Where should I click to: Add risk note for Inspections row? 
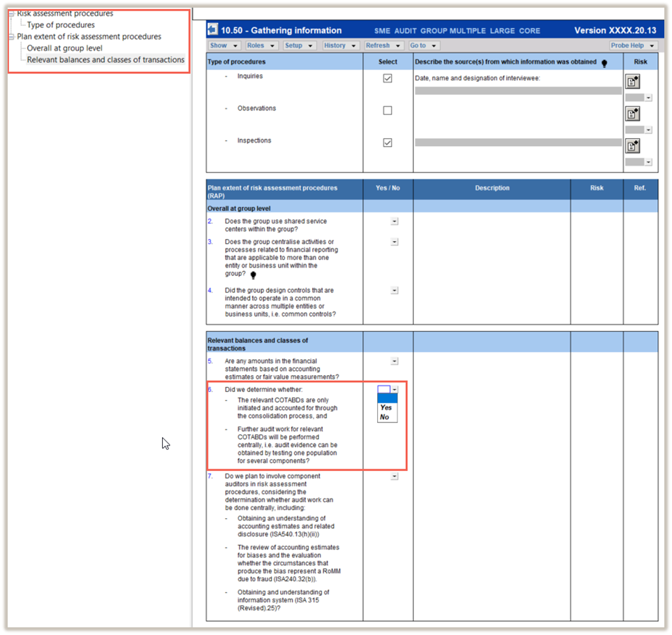[x=633, y=146]
